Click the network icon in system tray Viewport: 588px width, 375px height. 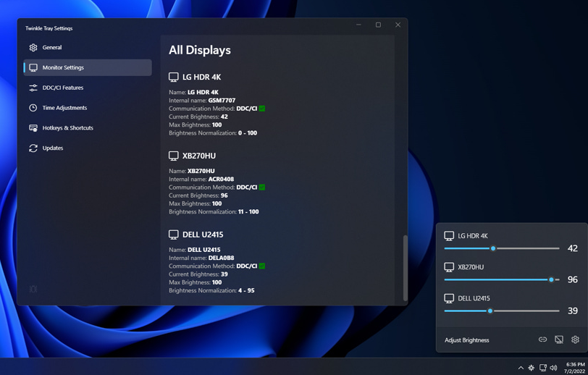pyautogui.click(x=543, y=368)
